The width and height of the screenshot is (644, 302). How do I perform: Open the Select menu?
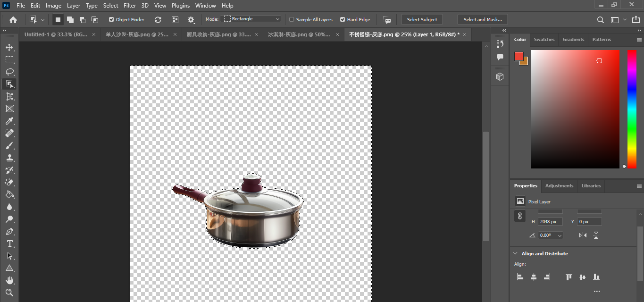111,6
